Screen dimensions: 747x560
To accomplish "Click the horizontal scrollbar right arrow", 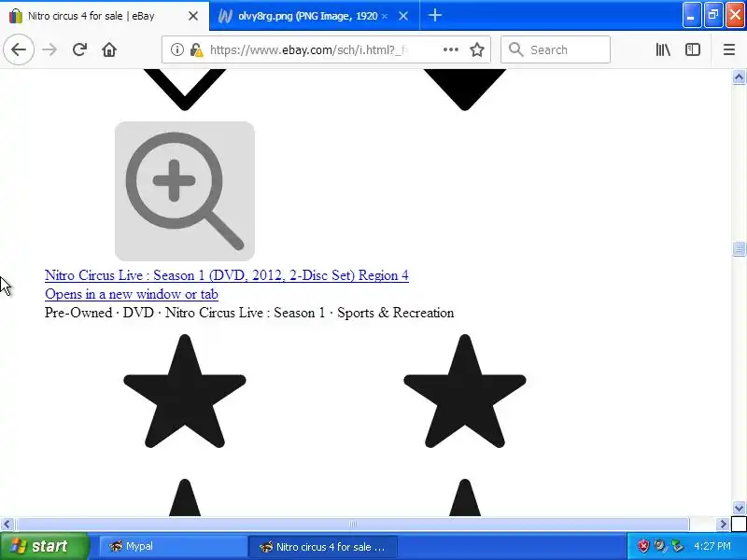I will [723, 525].
